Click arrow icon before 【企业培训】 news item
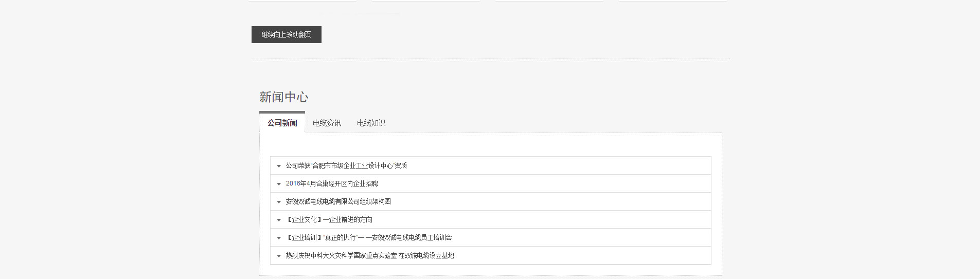 coord(279,238)
